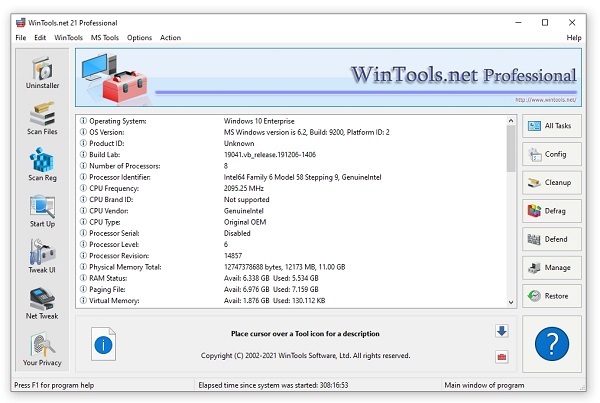This screenshot has height=403, width=600.
Task: Select the Processor Serial row
Action: coord(291,233)
